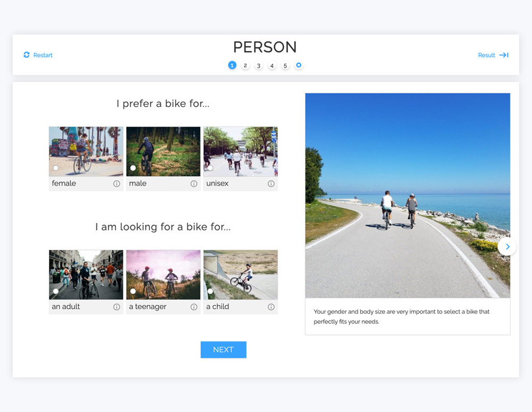The width and height of the screenshot is (532, 412).
Task: Select the unisex radio button
Action: point(210,168)
